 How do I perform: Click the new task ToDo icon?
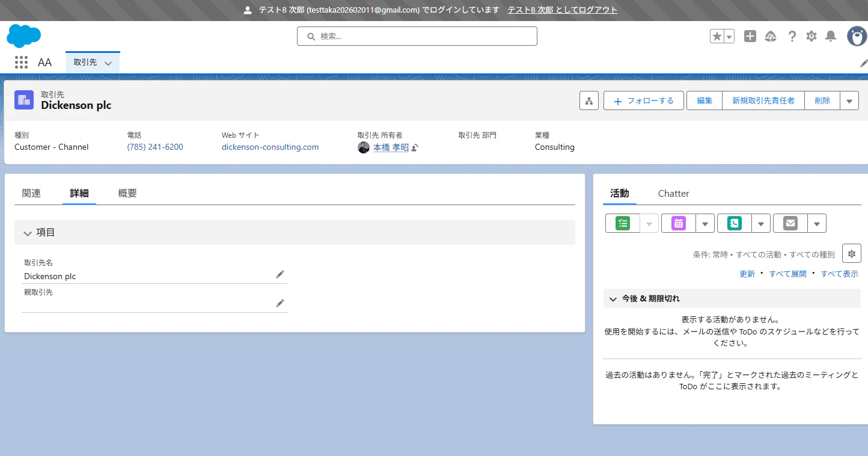click(x=623, y=223)
